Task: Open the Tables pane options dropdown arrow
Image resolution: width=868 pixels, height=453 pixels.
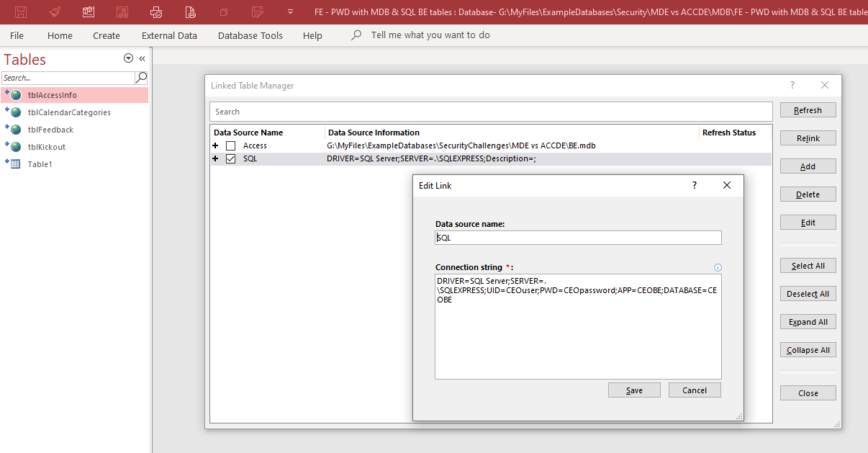Action: click(x=128, y=58)
